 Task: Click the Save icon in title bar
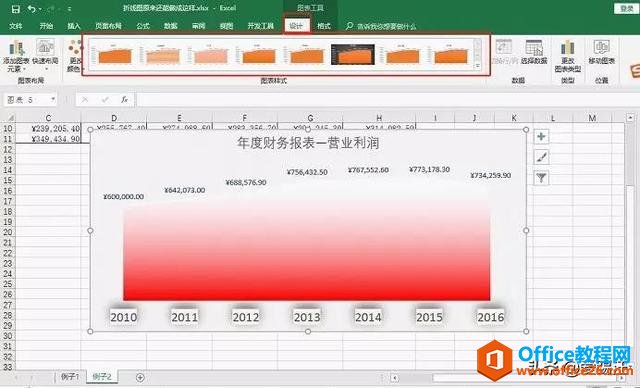pos(16,9)
